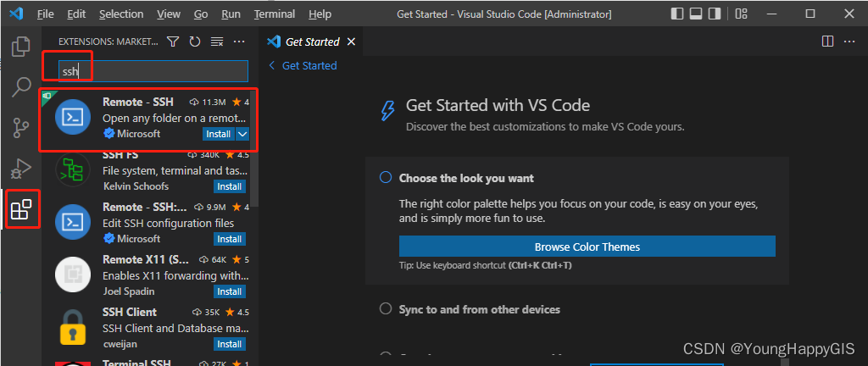Screen dimensions: 868x366
Task: Click the filter extensions funnel icon
Action: point(173,42)
